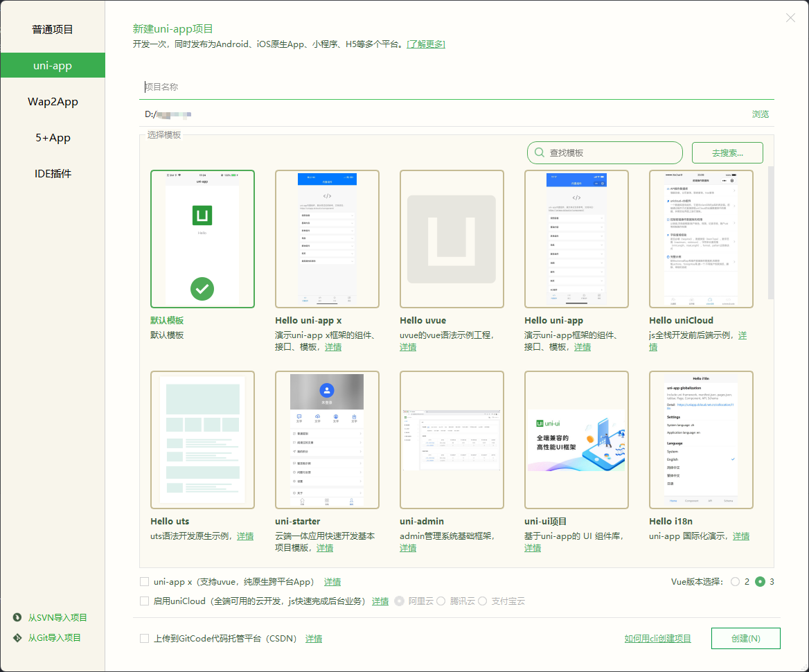The height and width of the screenshot is (672, 809).
Task: Click 浏览 to choose project folder
Action: (x=761, y=114)
